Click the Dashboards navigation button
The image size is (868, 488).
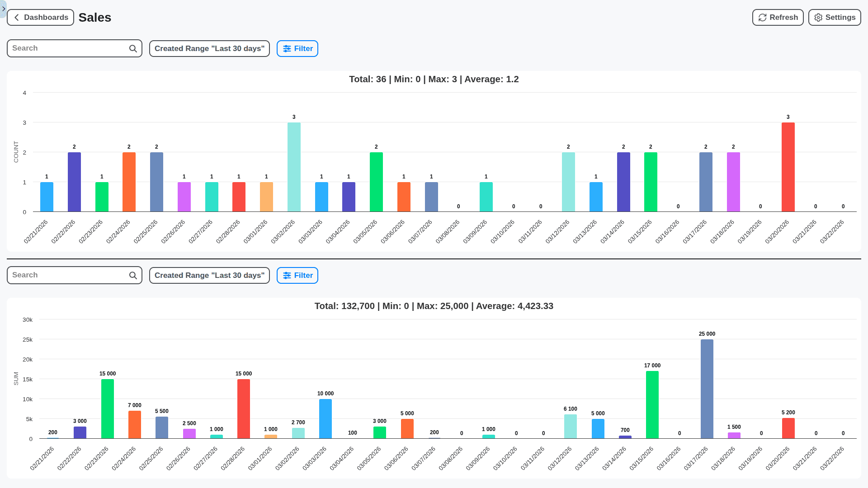pyautogui.click(x=40, y=17)
